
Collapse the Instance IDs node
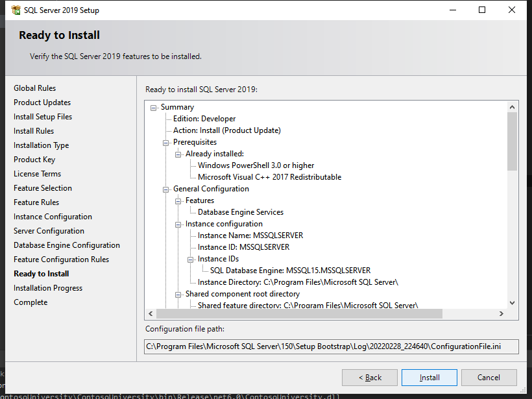(191, 259)
